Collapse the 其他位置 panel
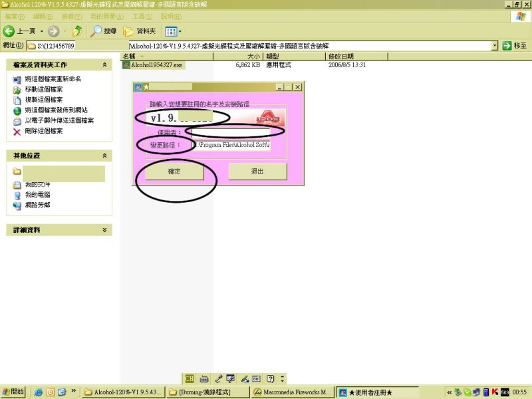The height and width of the screenshot is (399, 532). click(104, 155)
